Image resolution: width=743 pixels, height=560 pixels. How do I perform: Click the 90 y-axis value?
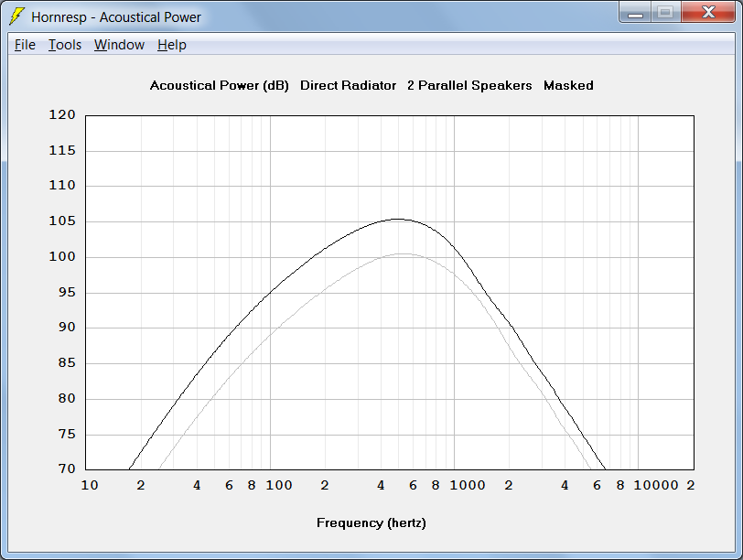coord(67,327)
